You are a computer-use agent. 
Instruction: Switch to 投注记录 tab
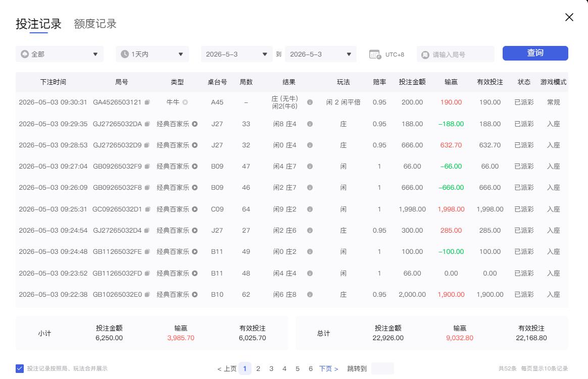(38, 24)
